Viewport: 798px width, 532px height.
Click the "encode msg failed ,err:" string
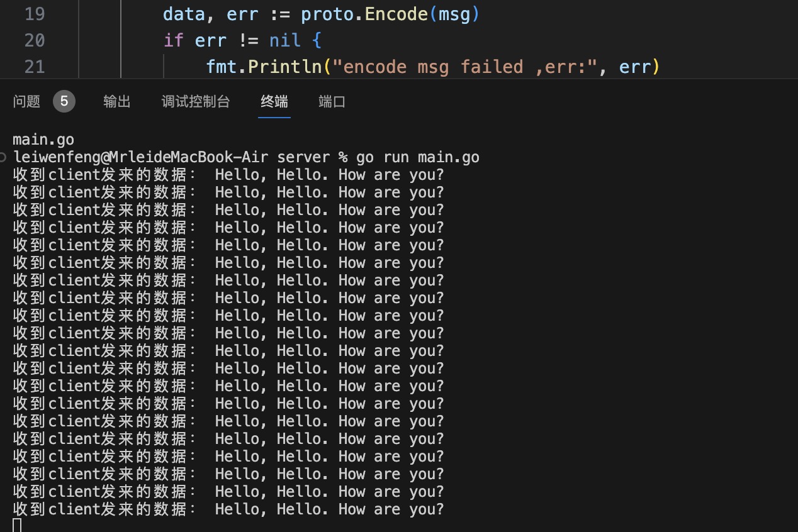[465, 67]
